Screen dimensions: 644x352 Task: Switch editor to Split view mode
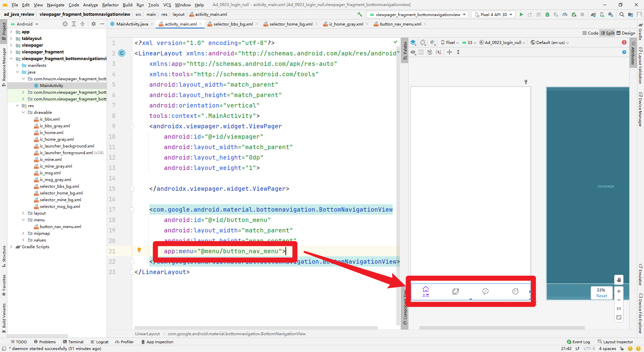(x=607, y=33)
